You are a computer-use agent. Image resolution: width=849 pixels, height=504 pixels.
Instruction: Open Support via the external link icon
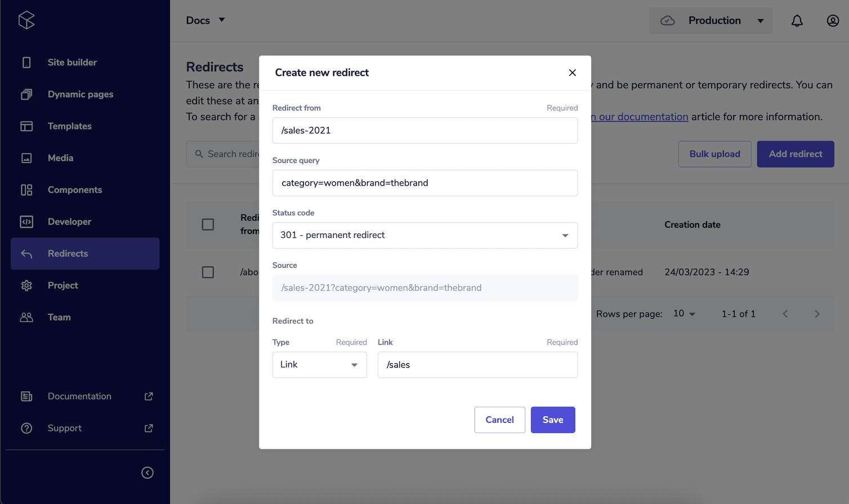(x=148, y=428)
